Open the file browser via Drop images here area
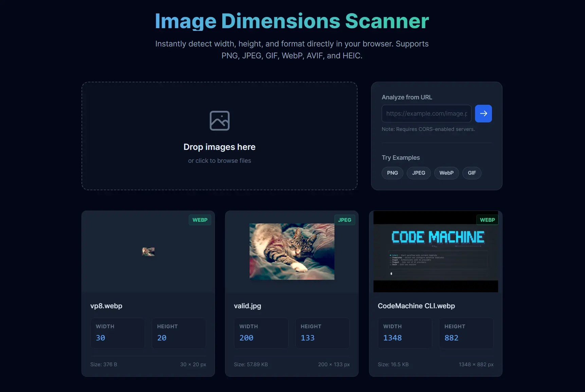 pos(219,147)
